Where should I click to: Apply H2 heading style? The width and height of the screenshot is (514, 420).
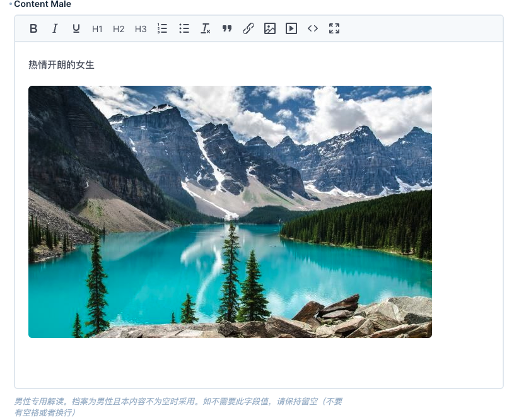[x=119, y=29]
